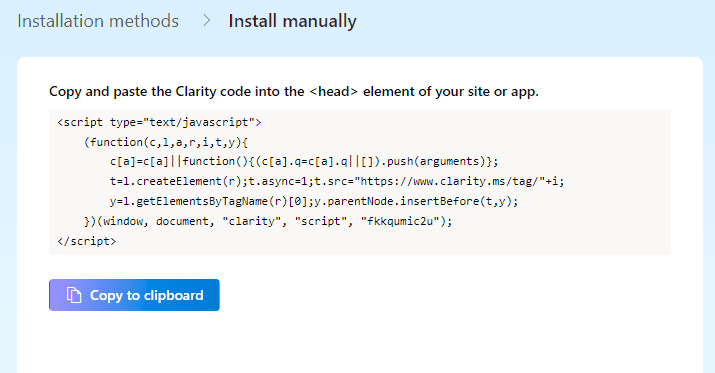Click the t=l.createElement(r) statement
The image size is (715, 373).
[x=179, y=181]
